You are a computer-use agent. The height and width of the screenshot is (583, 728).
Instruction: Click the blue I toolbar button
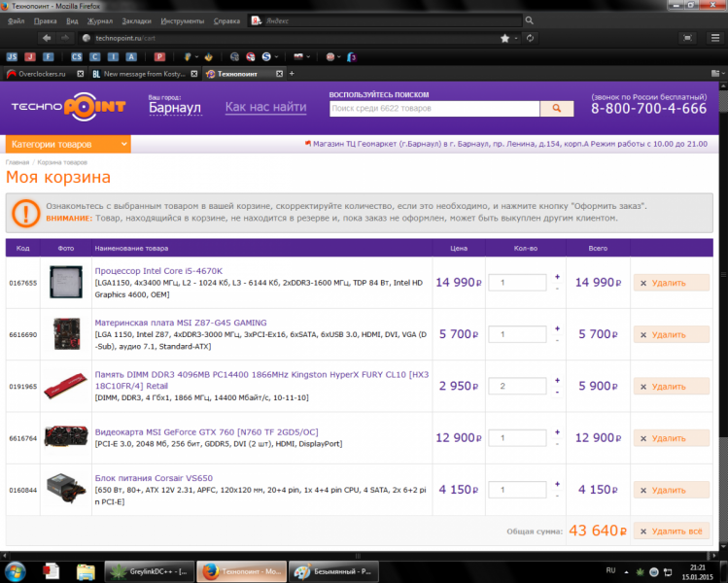pyautogui.click(x=113, y=56)
